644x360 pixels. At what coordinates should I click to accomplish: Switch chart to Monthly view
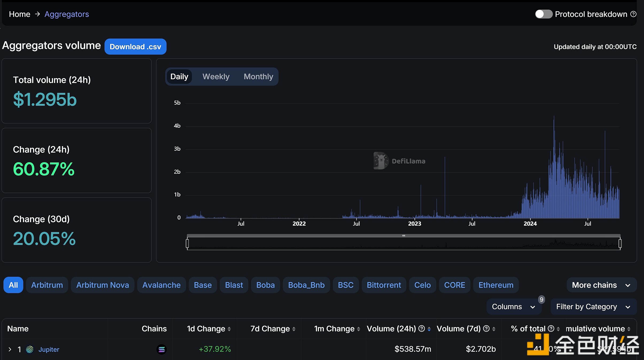point(258,77)
